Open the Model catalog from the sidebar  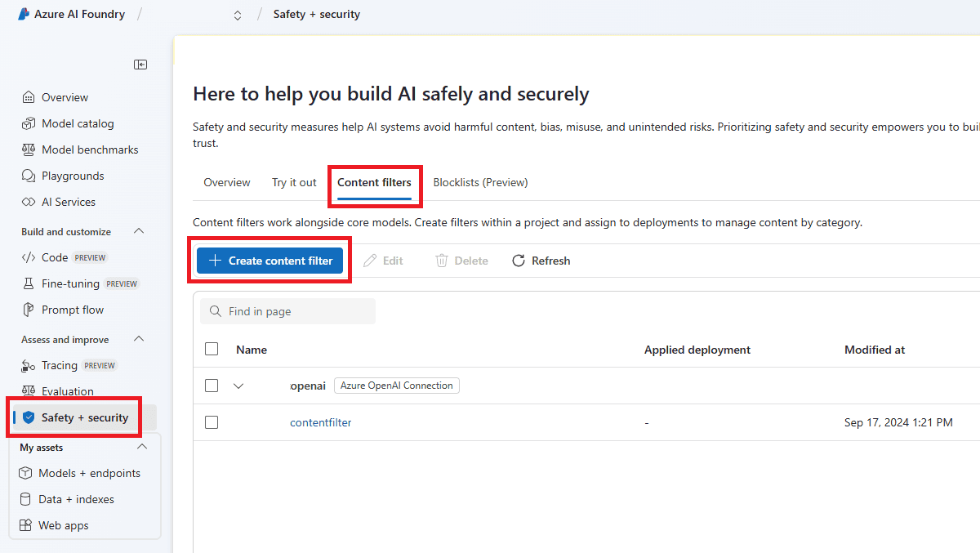tap(73, 123)
